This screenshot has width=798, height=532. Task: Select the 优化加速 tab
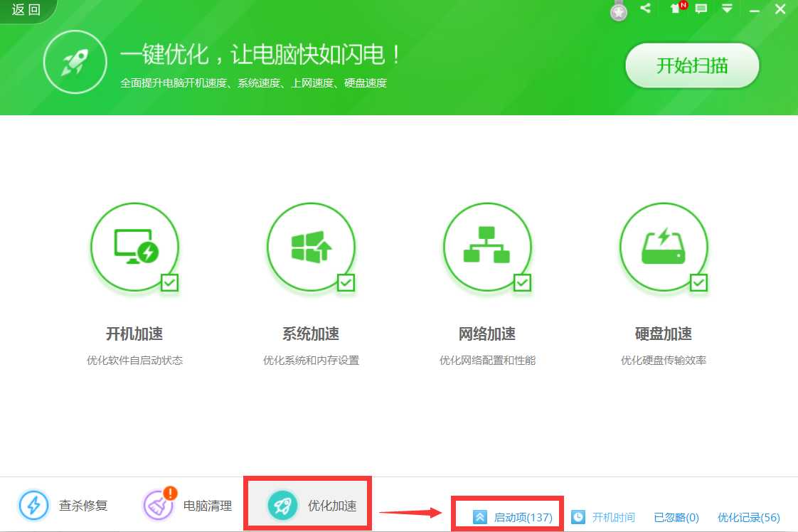point(308,504)
